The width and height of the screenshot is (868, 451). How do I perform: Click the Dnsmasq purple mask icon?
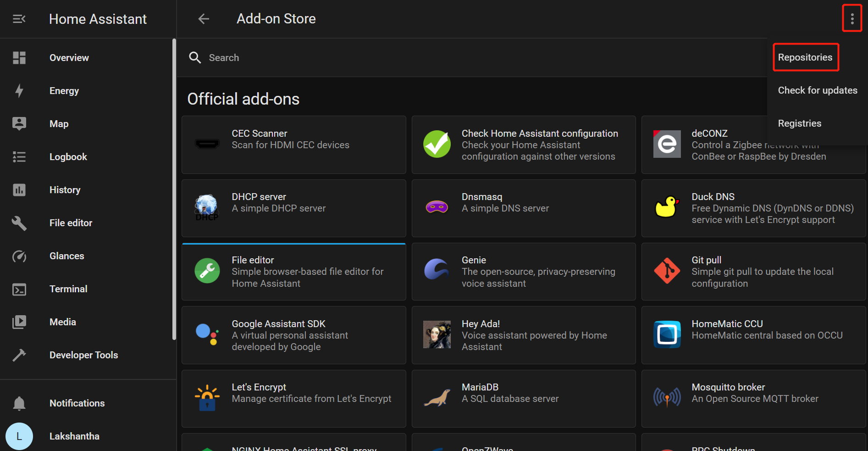(437, 207)
